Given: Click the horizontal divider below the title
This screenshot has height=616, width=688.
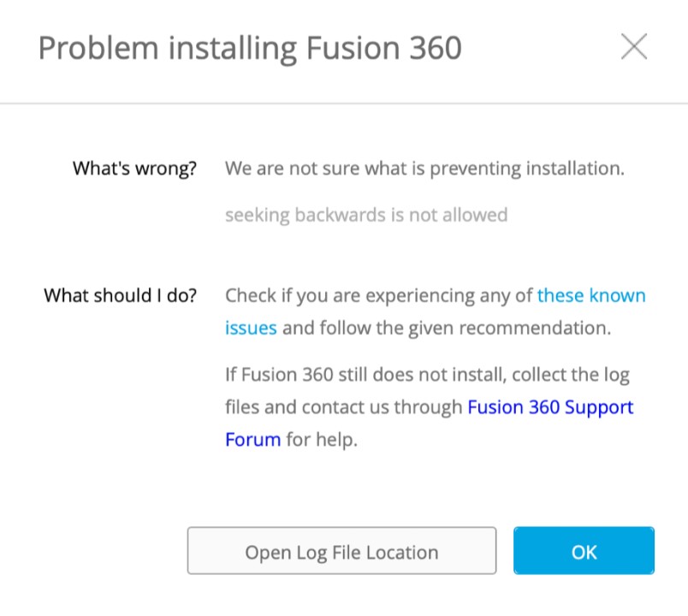Looking at the screenshot, I should pyautogui.click(x=344, y=104).
